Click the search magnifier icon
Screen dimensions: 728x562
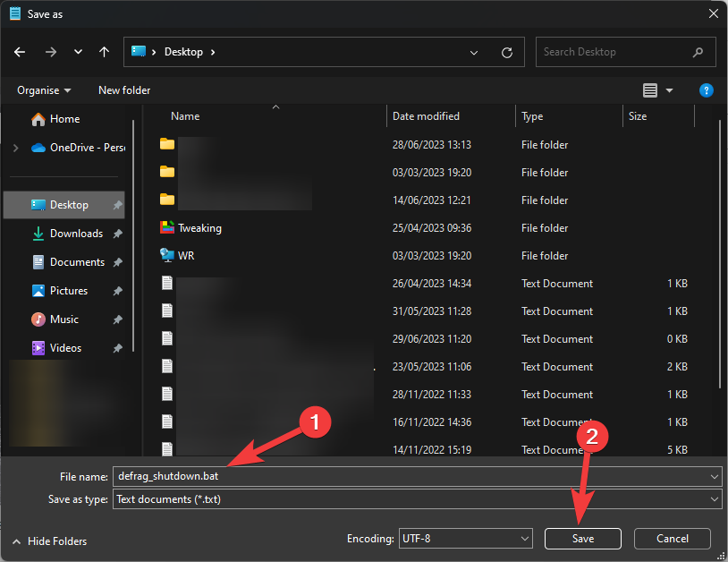pos(698,52)
